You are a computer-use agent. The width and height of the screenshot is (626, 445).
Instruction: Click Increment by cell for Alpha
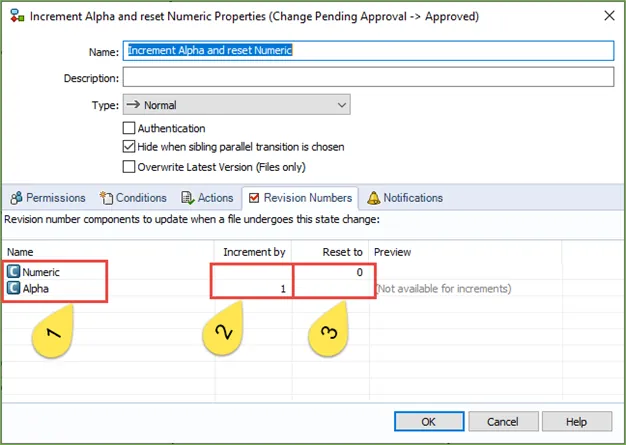pos(253,288)
